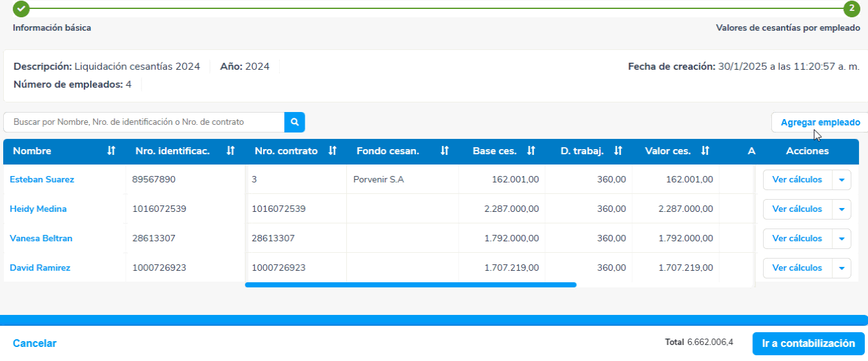Open actions dropdown for Vanesa Beltran

[841, 239]
